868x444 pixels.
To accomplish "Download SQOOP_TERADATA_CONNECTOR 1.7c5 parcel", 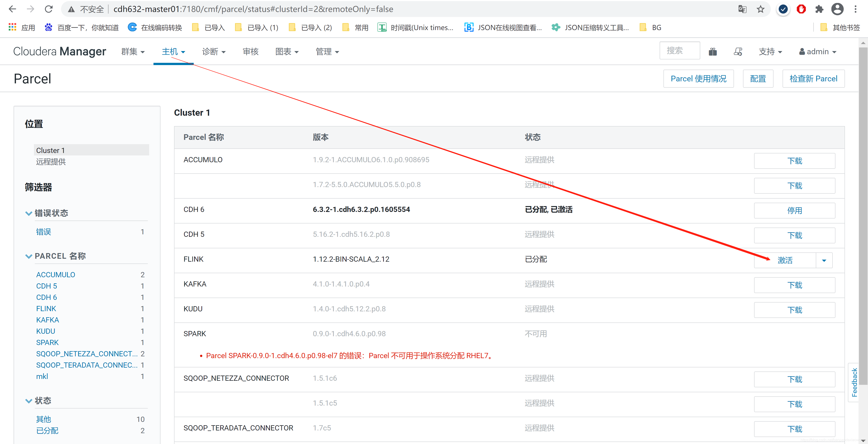I will point(795,429).
